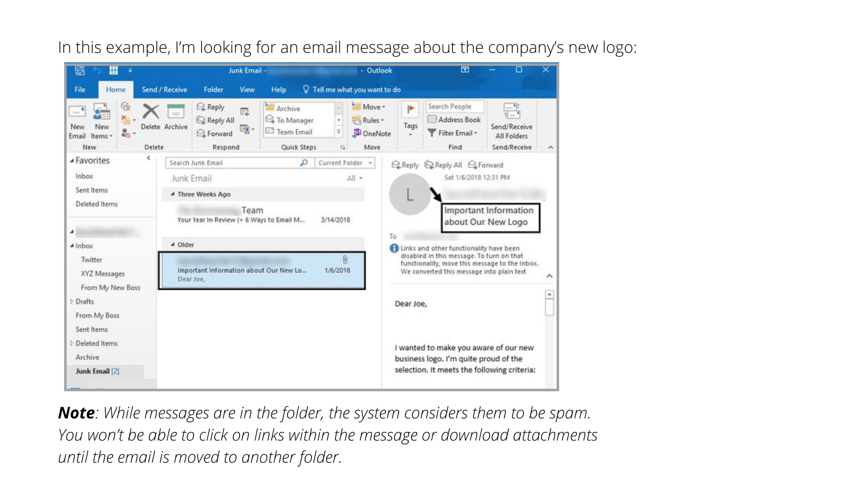The width and height of the screenshot is (868, 488).
Task: Open the Current Folder search scope dropdown
Action: click(370, 163)
